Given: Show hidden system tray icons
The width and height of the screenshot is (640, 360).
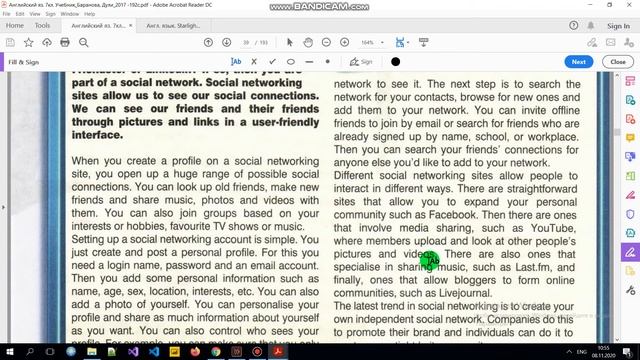Looking at the screenshot, I should click(569, 351).
